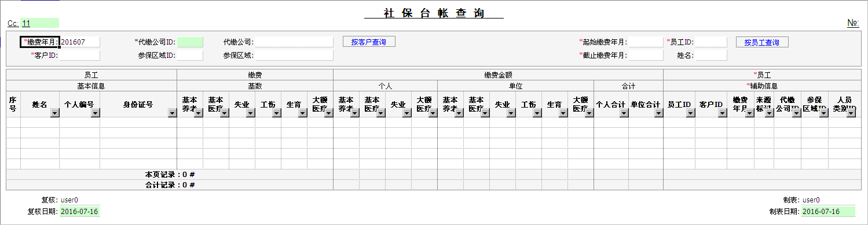This screenshot has width=868, height=225.
Task: Open 失业 filter under 单位 amounts
Action: [x=511, y=113]
